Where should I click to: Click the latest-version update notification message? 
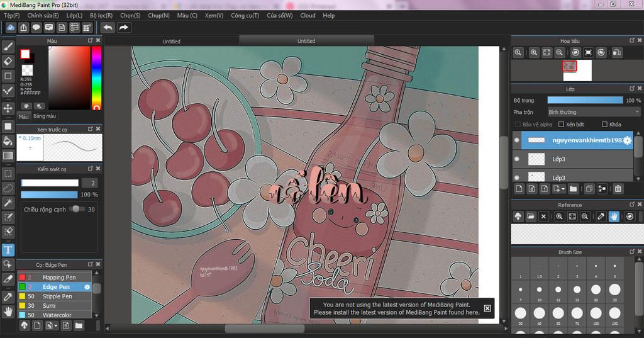tap(396, 308)
